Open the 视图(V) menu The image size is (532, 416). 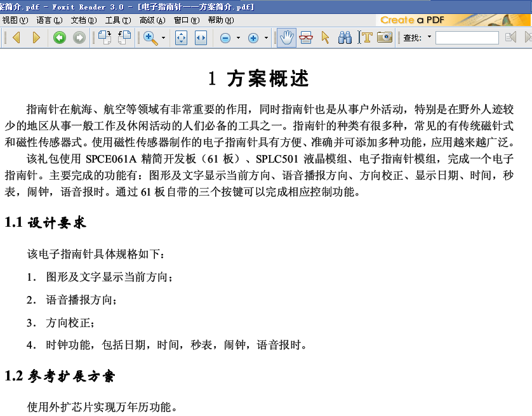(15, 20)
